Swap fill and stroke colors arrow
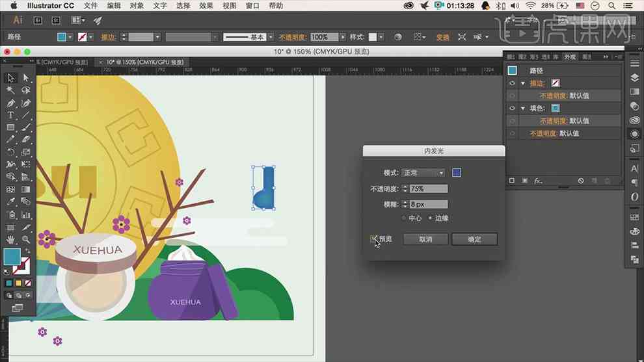 pos(27,251)
